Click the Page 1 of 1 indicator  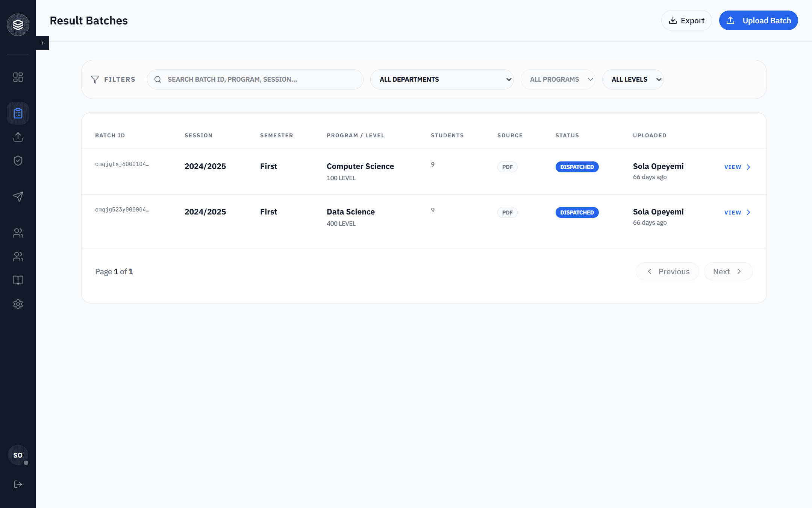[x=114, y=272]
